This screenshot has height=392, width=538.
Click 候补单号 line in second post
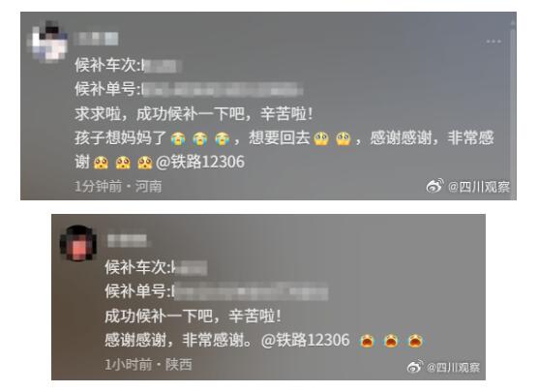(x=217, y=291)
